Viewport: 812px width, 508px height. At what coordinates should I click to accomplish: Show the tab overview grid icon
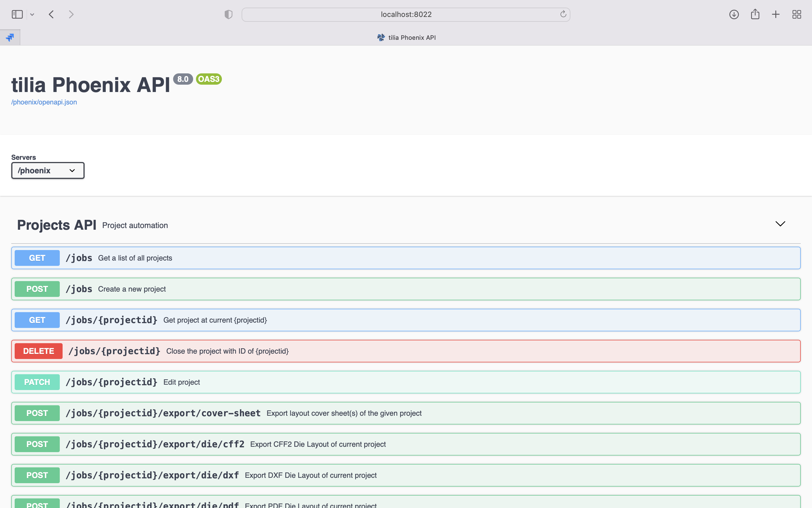(x=796, y=14)
